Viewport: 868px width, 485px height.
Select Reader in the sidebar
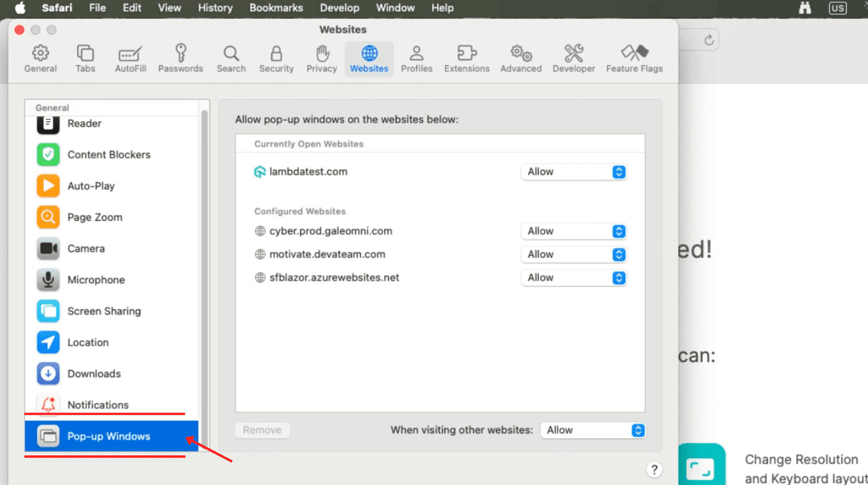112,123
